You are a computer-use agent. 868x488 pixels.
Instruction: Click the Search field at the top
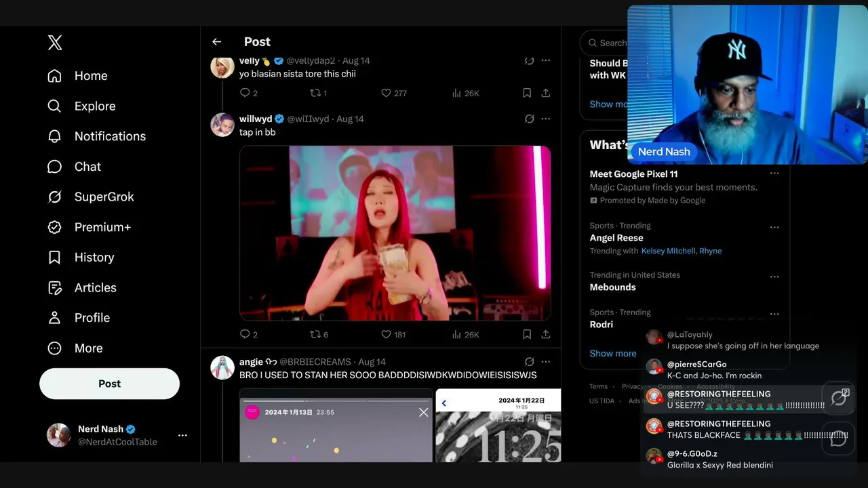[x=604, y=43]
